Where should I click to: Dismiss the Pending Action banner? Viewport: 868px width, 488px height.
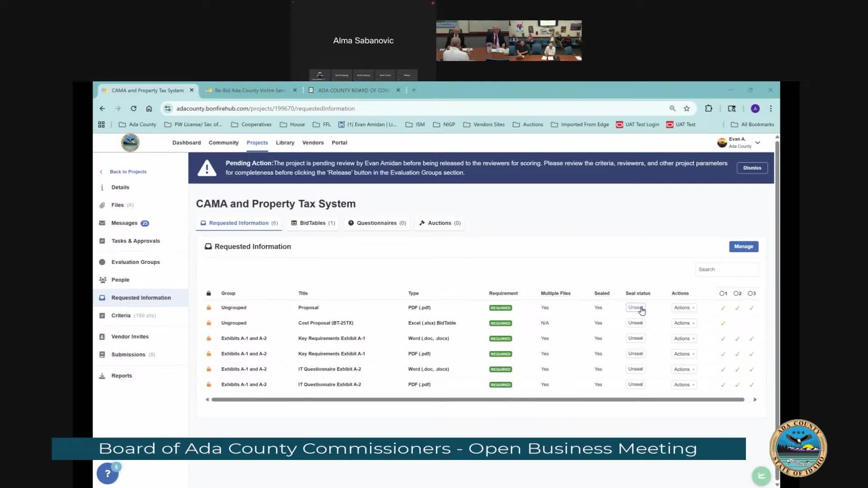click(752, 168)
